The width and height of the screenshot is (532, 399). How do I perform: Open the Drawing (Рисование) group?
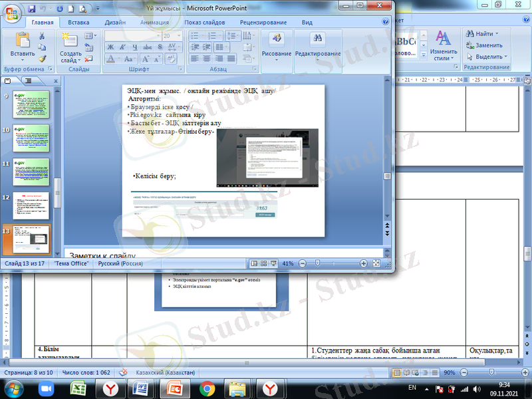click(276, 44)
